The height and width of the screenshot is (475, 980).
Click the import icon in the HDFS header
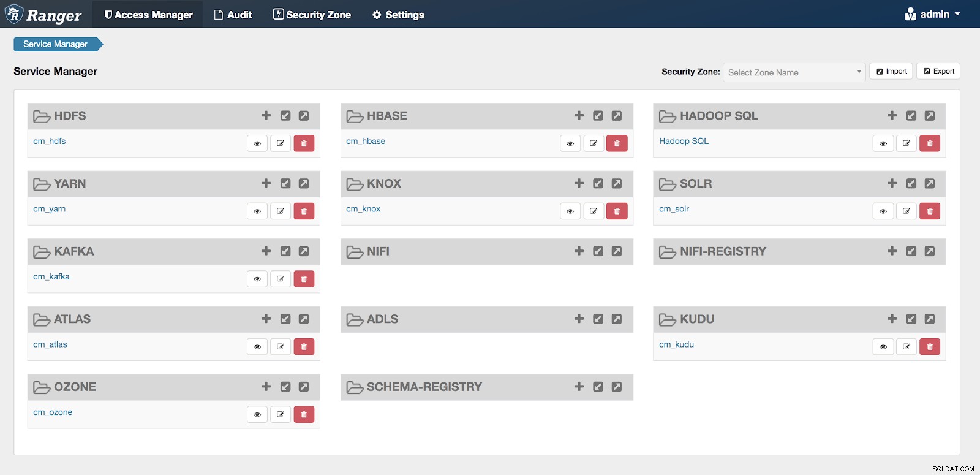click(x=285, y=115)
